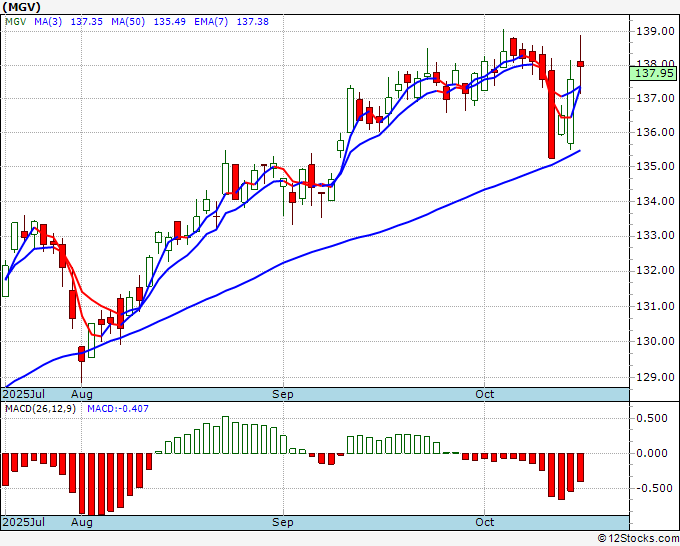Click the 130.00 price axis label
680x546 pixels.
tap(655, 341)
